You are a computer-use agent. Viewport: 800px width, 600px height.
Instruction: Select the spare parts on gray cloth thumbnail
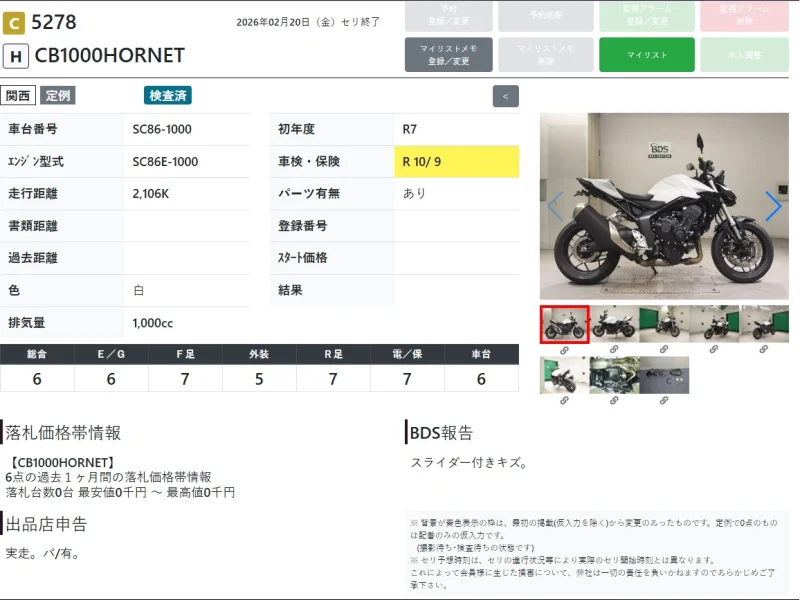click(664, 375)
